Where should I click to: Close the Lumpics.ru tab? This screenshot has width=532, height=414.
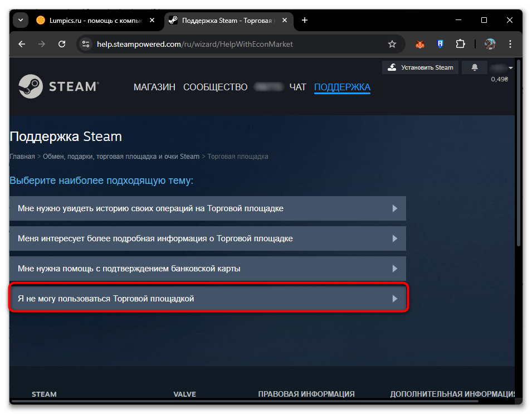pos(152,21)
